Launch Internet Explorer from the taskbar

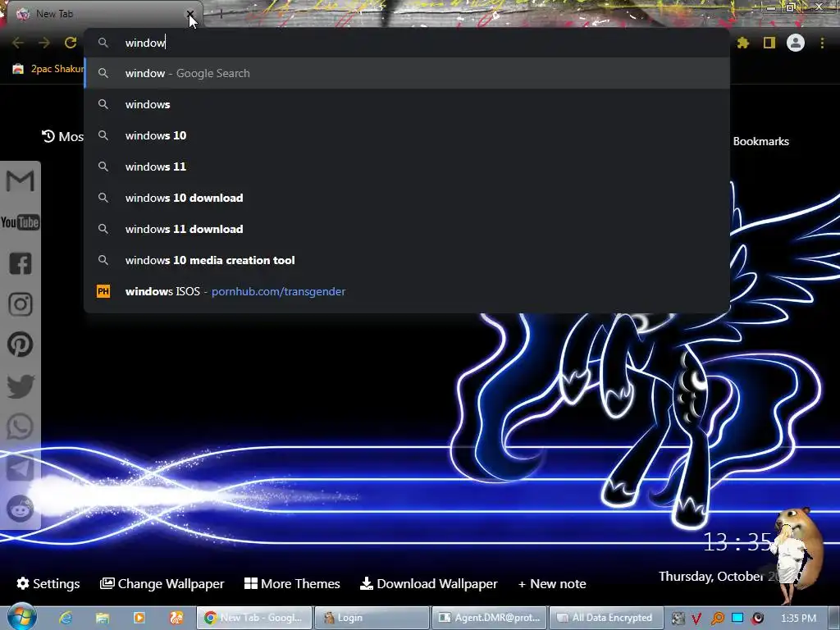click(x=66, y=618)
